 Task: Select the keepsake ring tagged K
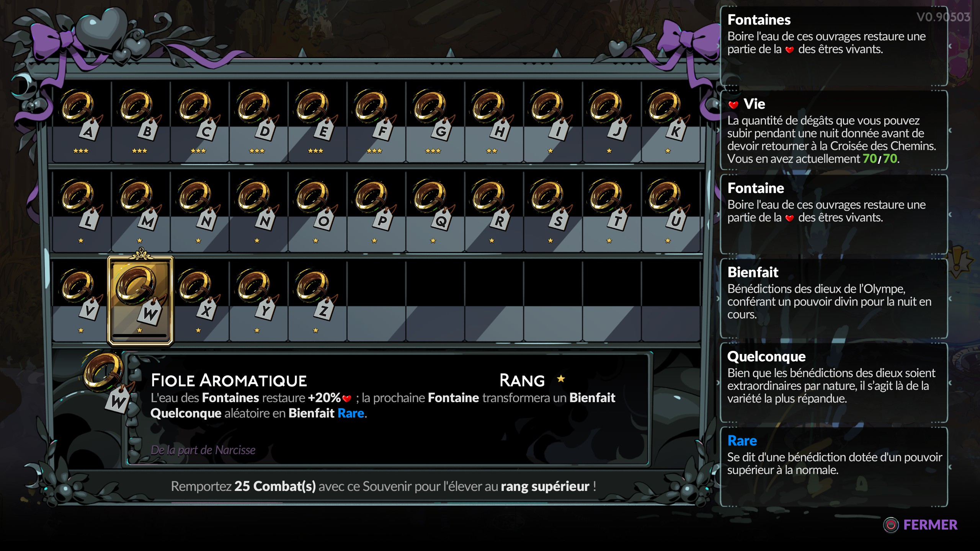point(671,122)
